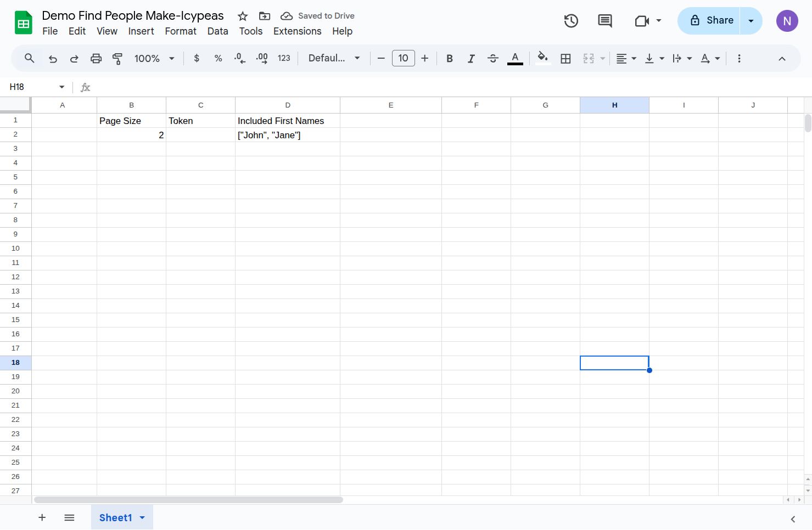812x530 pixels.
Task: Open the Data menu
Action: tap(217, 31)
